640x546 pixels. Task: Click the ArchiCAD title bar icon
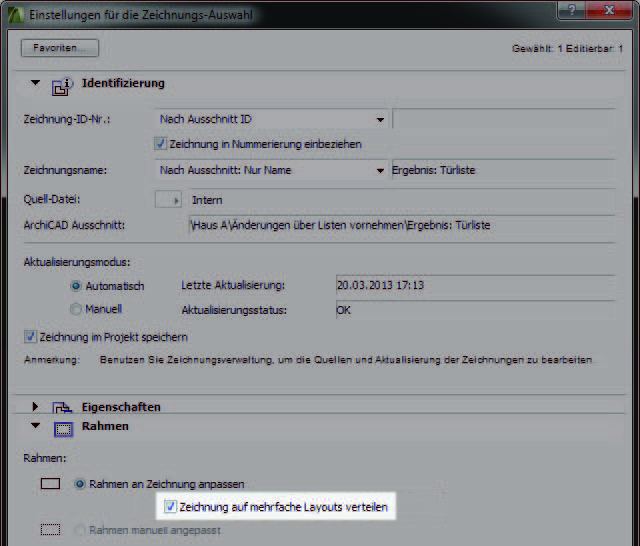coord(16,15)
